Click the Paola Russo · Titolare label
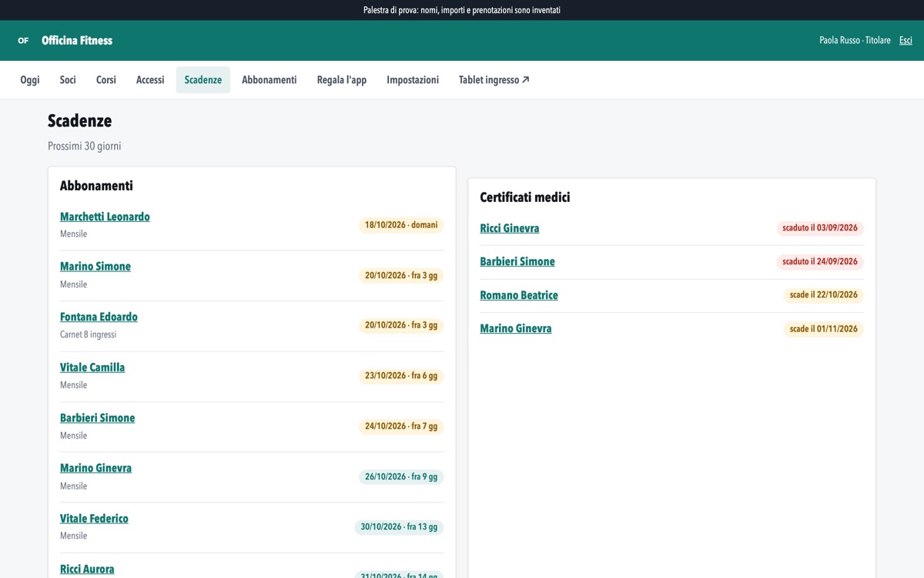The image size is (924, 578). (855, 41)
